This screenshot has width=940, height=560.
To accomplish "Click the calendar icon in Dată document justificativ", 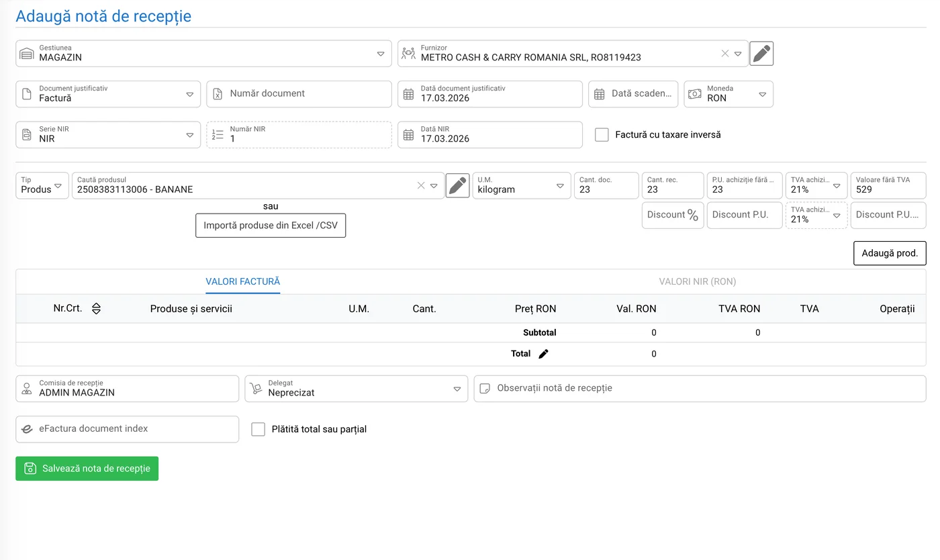I will click(408, 95).
